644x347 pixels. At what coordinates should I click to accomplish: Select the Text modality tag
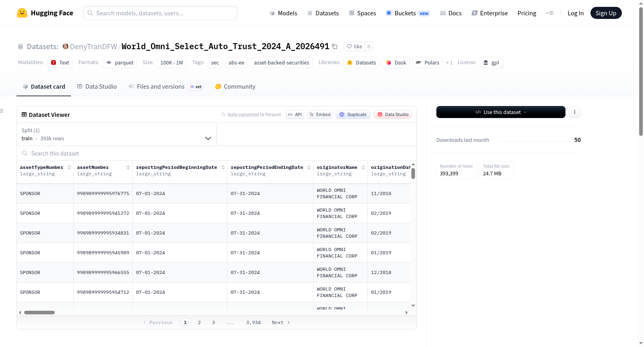[60, 62]
